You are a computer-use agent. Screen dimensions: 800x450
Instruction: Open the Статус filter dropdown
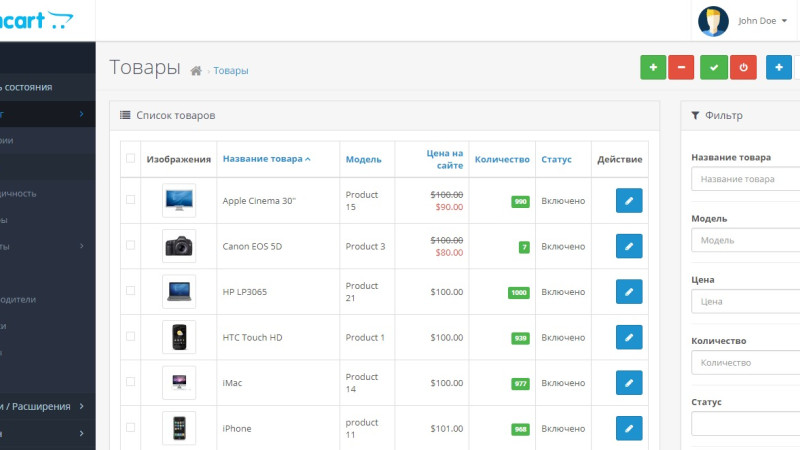(745, 423)
